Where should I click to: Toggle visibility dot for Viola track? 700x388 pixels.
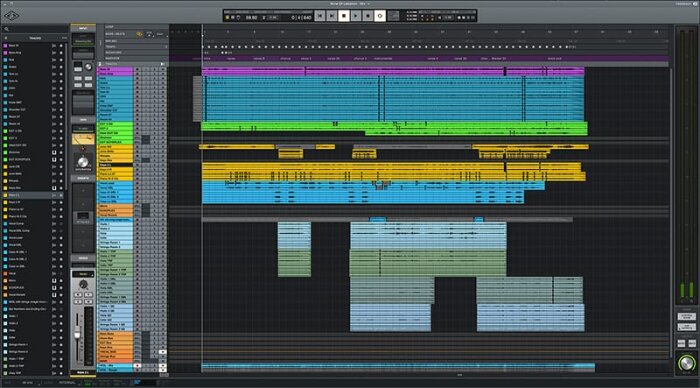[x=61, y=330]
